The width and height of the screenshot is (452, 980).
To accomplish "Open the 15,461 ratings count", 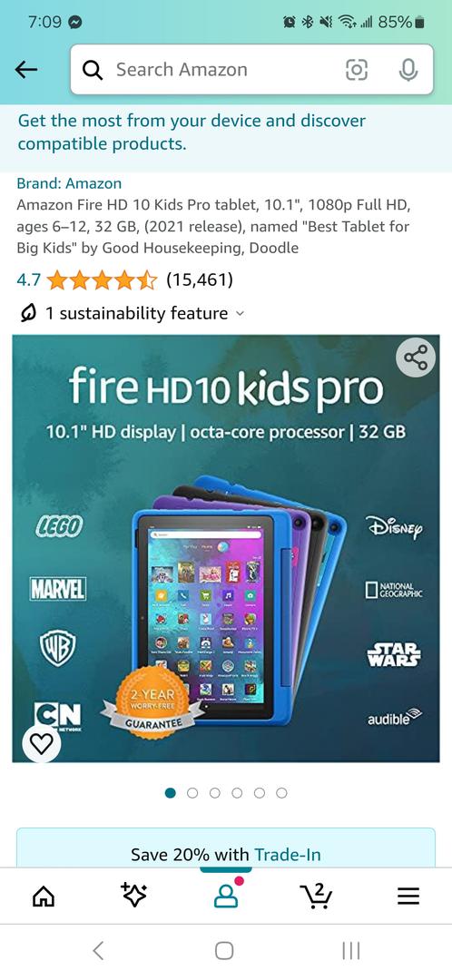I will [200, 279].
